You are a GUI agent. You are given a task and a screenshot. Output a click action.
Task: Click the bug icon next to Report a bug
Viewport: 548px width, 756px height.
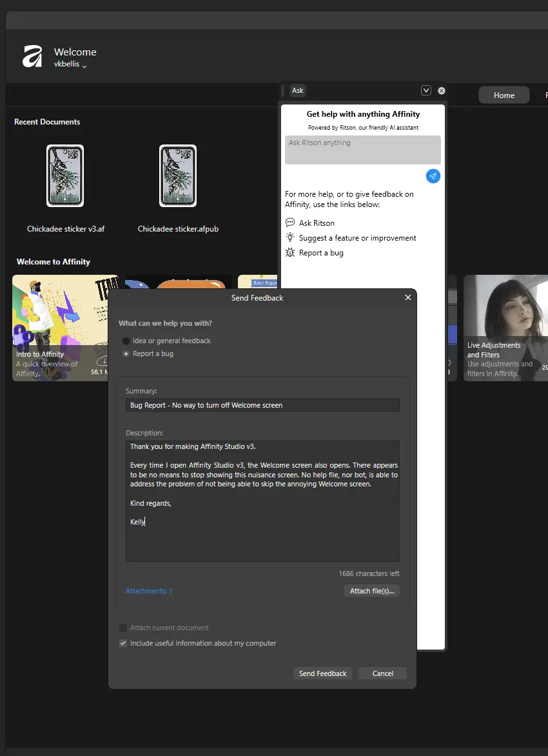[x=290, y=253]
